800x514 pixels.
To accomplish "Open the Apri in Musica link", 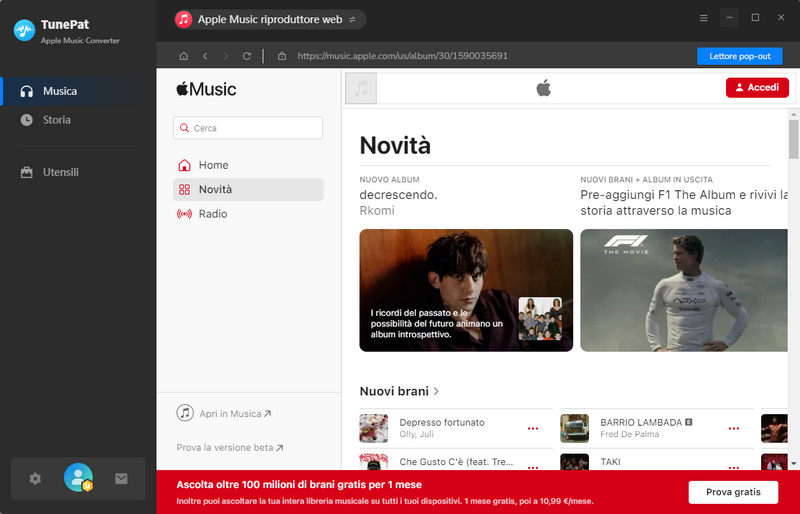I will [224, 413].
